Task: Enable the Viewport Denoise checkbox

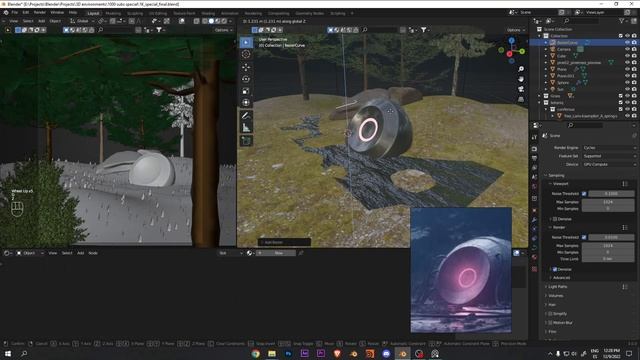Action: [555, 219]
